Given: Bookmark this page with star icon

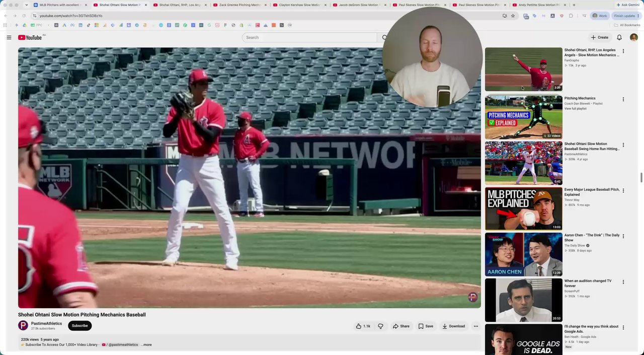Looking at the screenshot, I should click(x=513, y=16).
